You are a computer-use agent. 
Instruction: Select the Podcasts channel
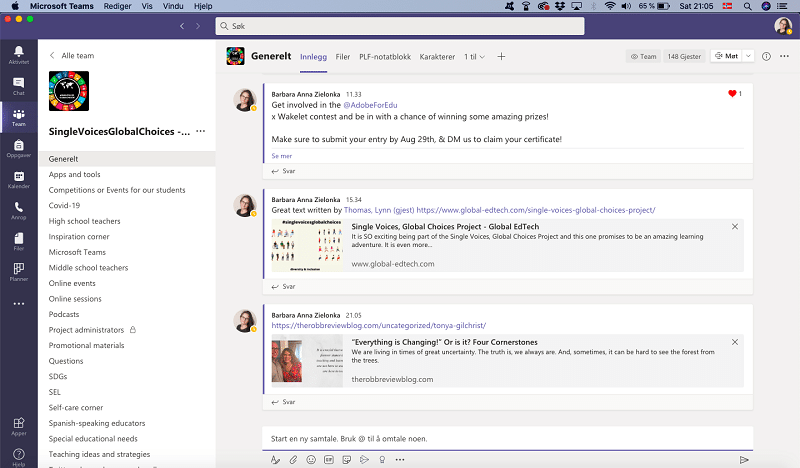[x=64, y=314]
